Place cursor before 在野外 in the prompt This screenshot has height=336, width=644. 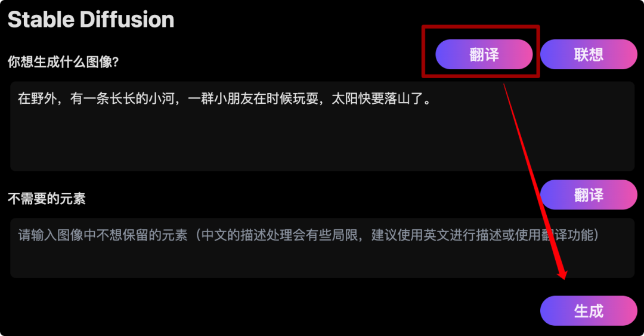click(x=18, y=98)
